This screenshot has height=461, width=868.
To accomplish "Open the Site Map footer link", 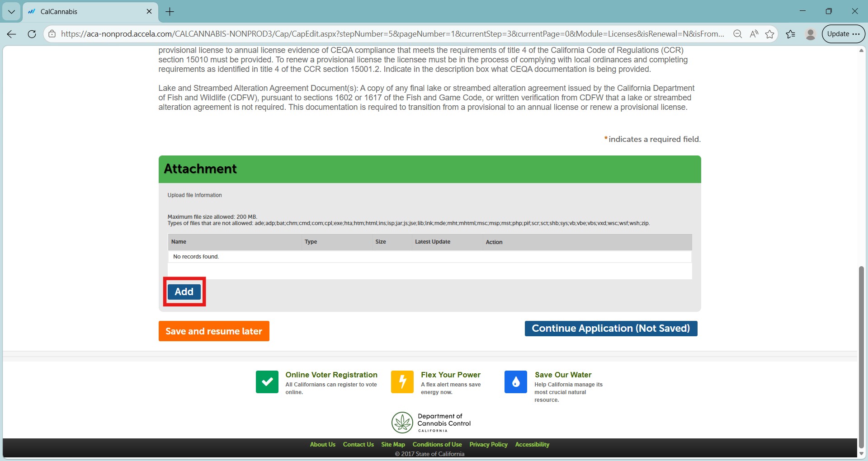I will pos(393,445).
